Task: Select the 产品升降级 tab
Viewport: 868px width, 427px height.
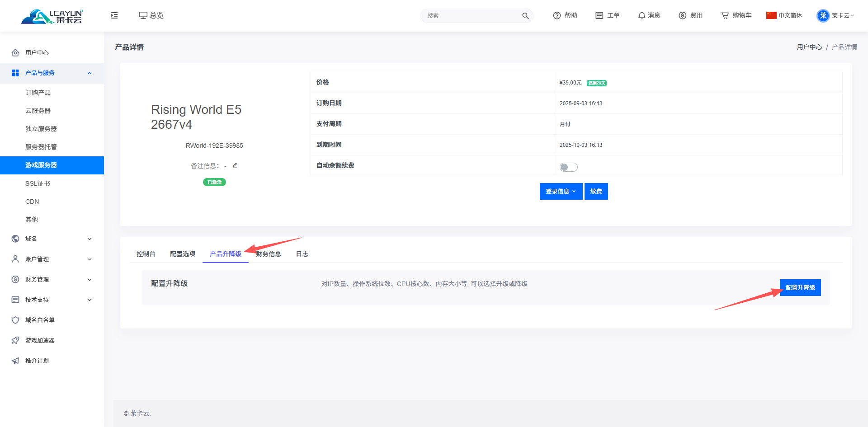Action: (x=226, y=254)
